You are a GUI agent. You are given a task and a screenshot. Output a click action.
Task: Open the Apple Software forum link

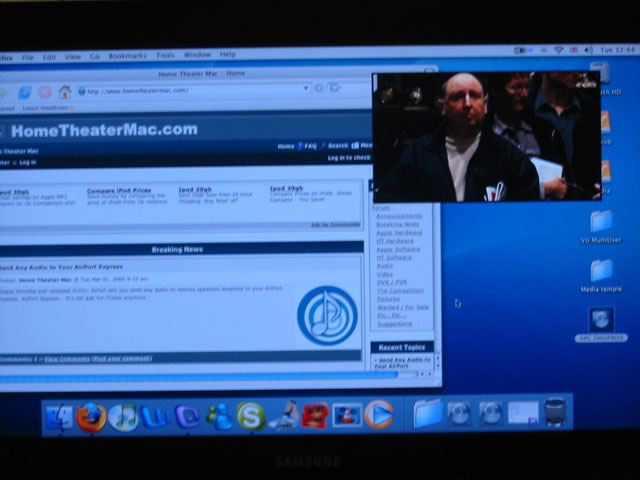(x=398, y=249)
